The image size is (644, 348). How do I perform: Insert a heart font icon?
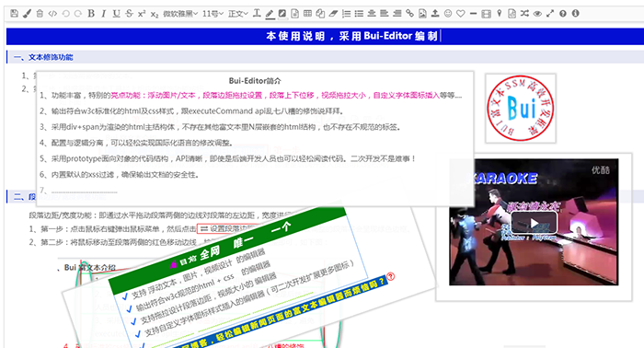coord(460,14)
